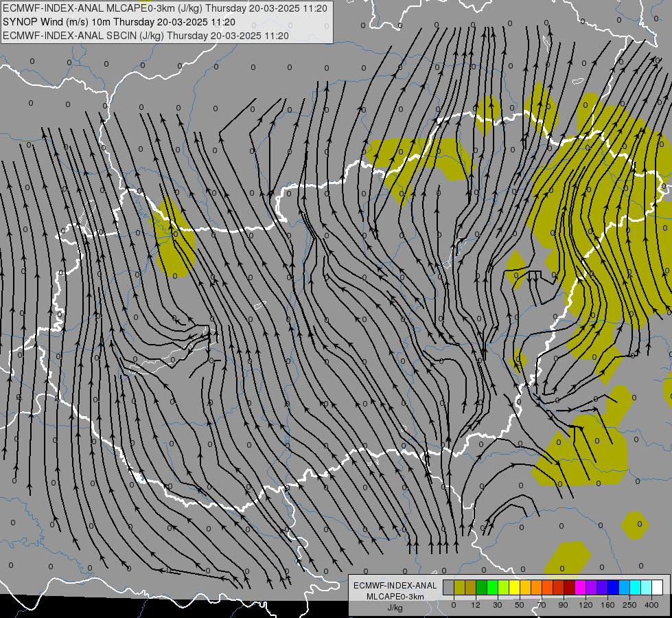Click the legend scale value 12
This screenshot has height=618, width=672.
click(x=476, y=605)
